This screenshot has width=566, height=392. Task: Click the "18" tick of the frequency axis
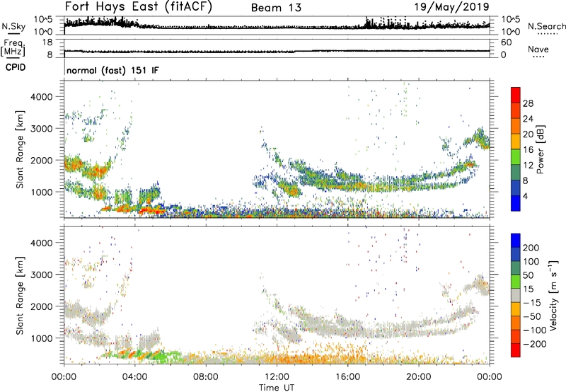(x=47, y=42)
